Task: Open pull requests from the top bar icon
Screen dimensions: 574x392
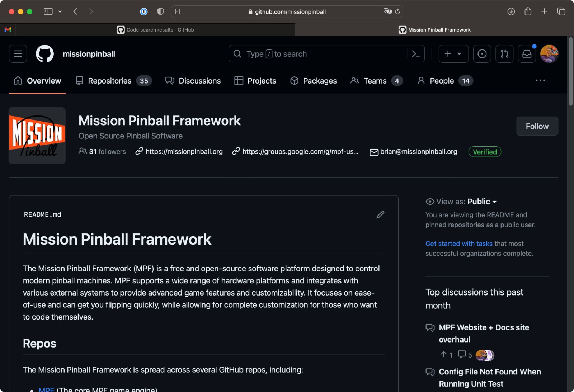Action: (504, 53)
